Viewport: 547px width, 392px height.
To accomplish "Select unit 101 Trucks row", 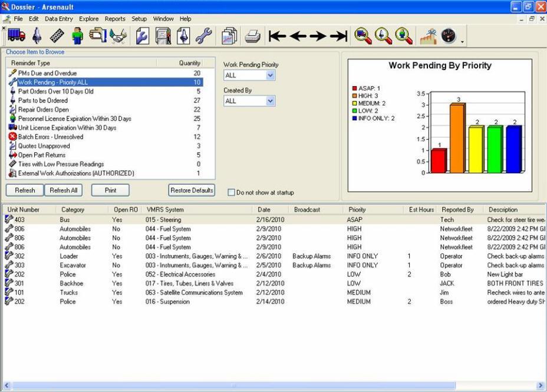I will [x=274, y=292].
